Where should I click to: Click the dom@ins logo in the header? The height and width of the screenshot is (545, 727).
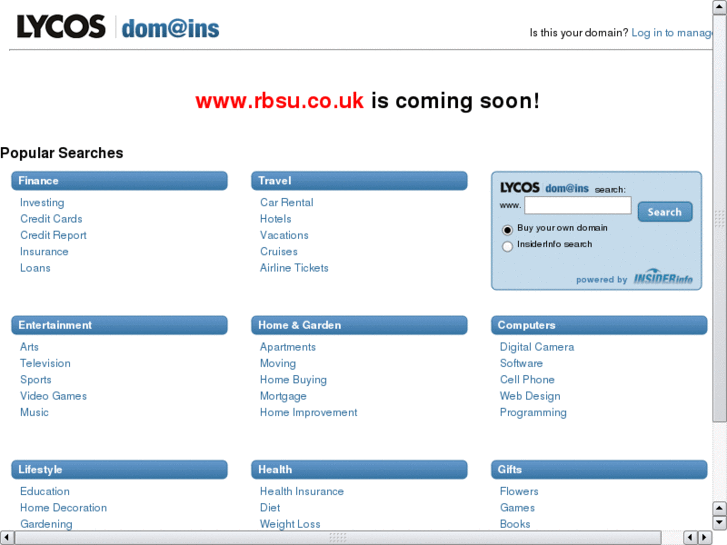(x=170, y=28)
